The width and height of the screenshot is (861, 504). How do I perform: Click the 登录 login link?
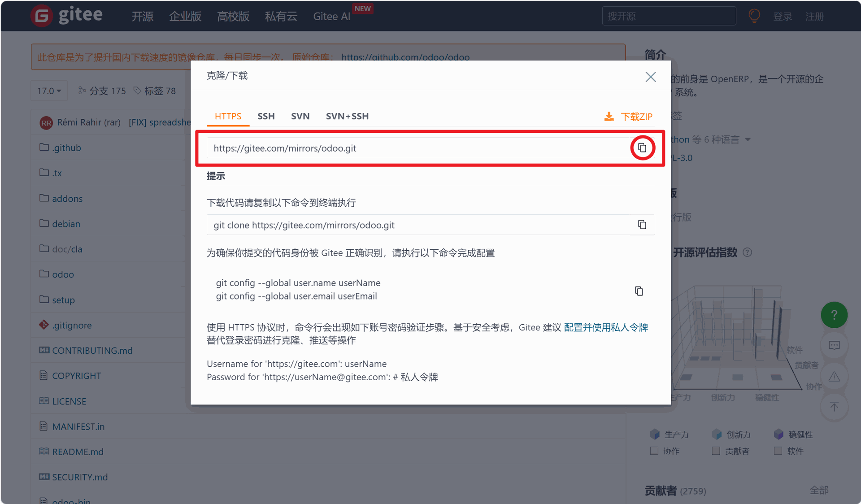(x=783, y=17)
